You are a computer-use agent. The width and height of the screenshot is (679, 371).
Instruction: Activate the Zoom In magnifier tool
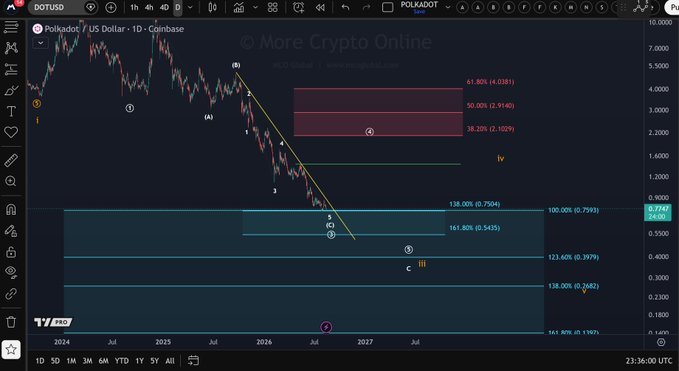coord(11,181)
